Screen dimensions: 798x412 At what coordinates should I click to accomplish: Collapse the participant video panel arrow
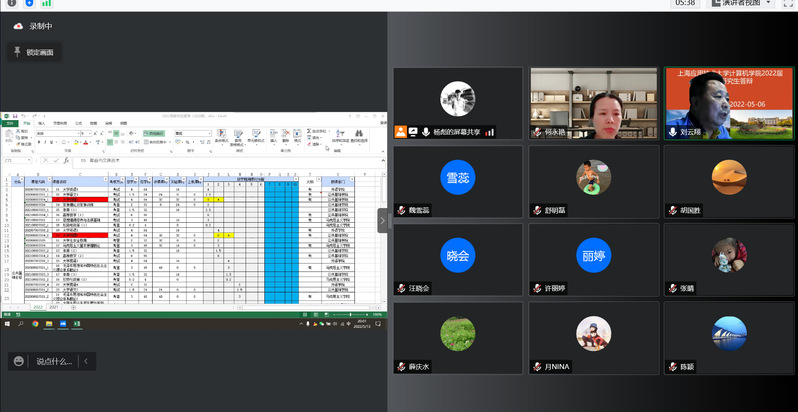[x=382, y=220]
